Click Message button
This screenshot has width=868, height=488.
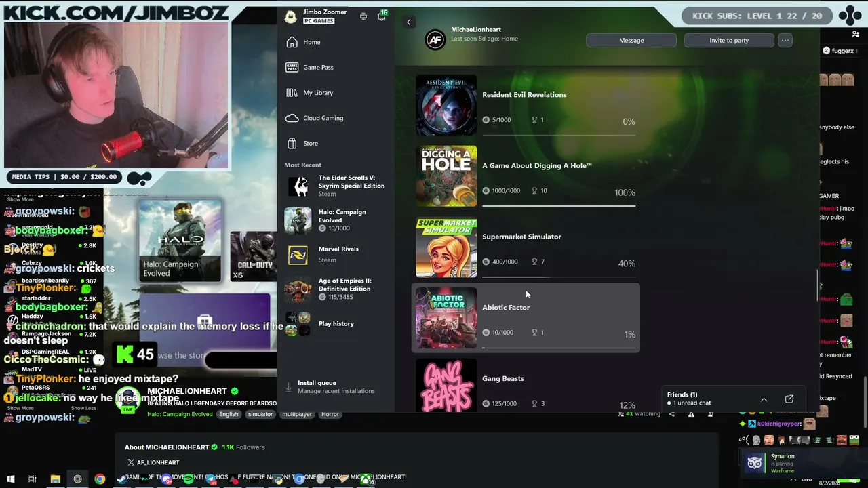(x=631, y=40)
